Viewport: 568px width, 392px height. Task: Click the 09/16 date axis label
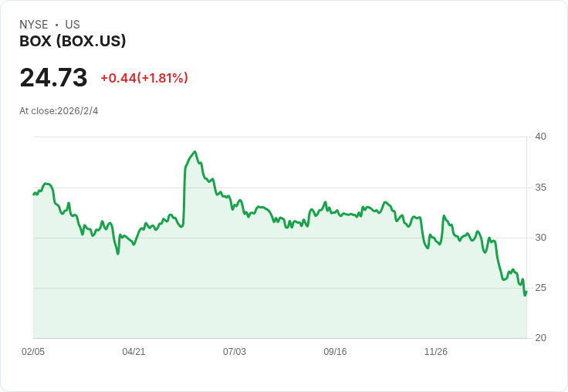tap(335, 351)
